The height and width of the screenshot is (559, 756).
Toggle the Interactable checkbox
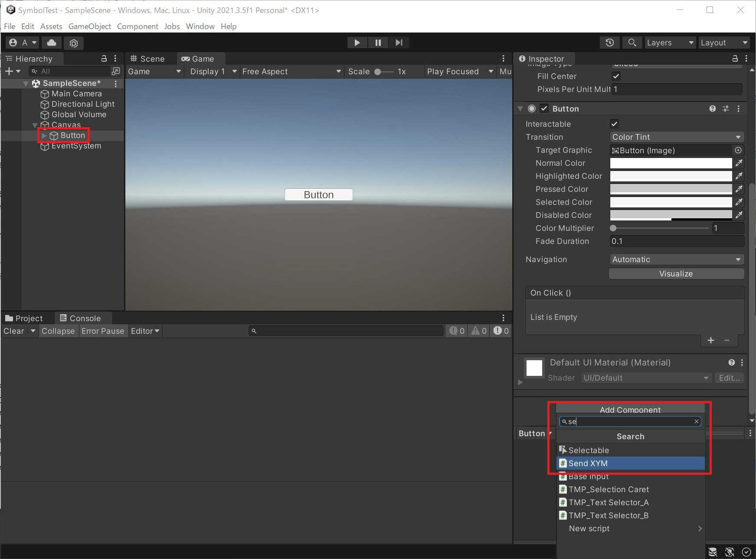click(614, 124)
